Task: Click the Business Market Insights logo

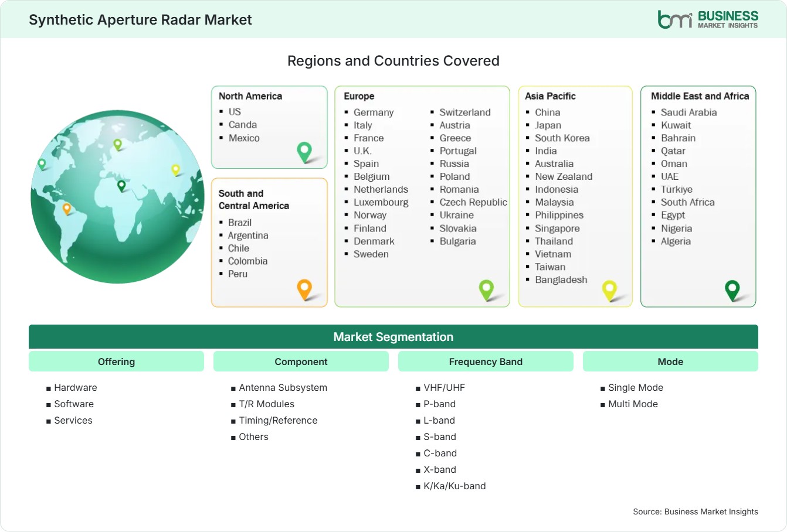Action: coord(707,19)
